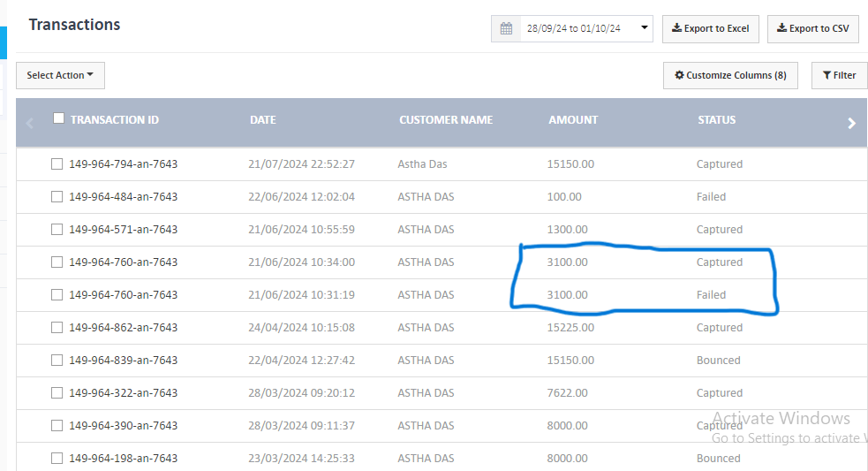Image resolution: width=868 pixels, height=471 pixels.
Task: Sort by the Transaction ID column header
Action: click(114, 120)
